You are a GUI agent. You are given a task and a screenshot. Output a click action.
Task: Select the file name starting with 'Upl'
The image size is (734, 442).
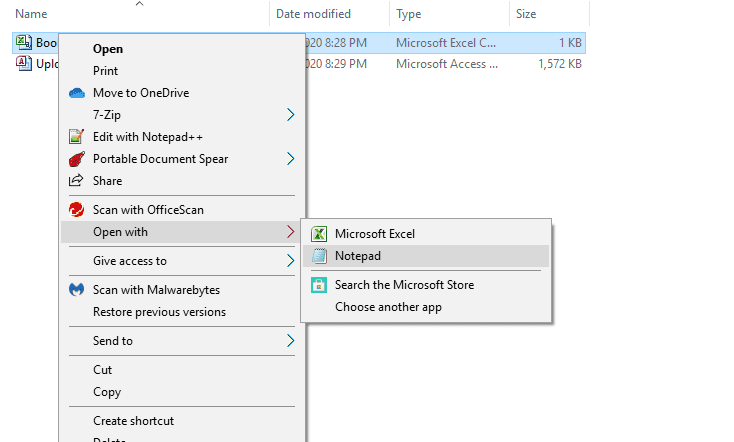(47, 64)
